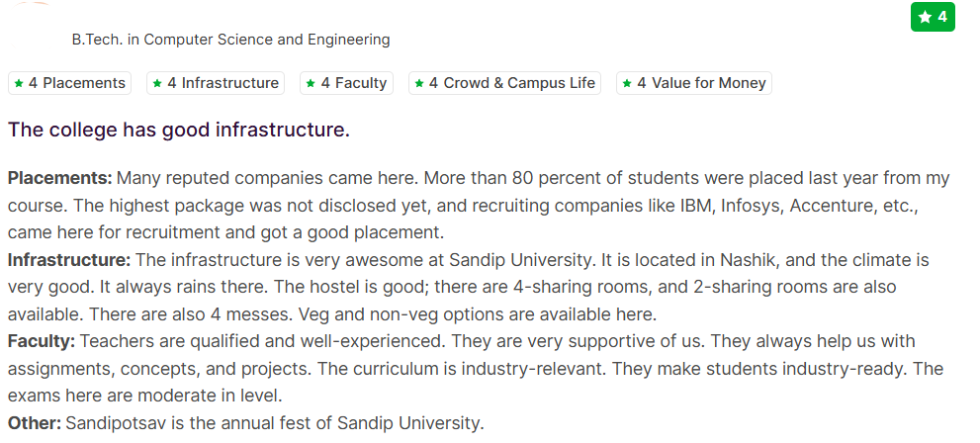Click the green overall 4-star rating badge
The height and width of the screenshot is (443, 980).
click(933, 17)
